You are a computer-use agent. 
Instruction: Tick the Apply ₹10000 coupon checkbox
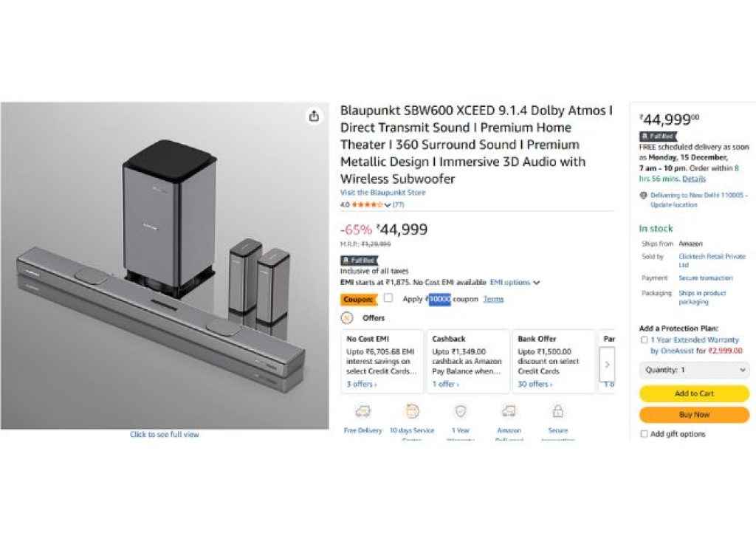[388, 298]
